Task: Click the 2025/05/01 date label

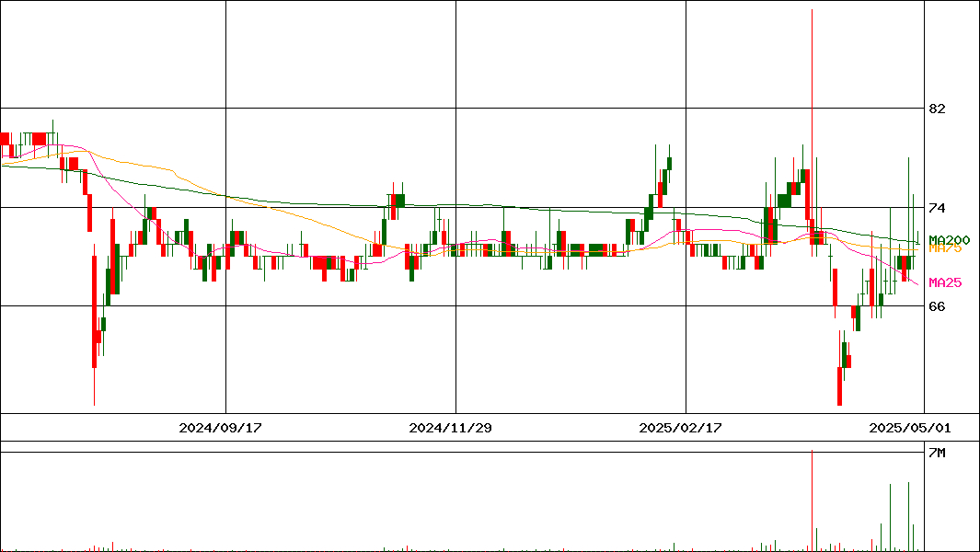Action: click(x=910, y=428)
